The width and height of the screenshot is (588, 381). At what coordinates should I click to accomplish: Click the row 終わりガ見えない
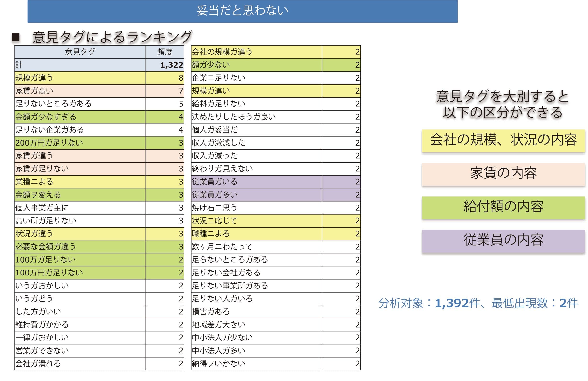click(x=276, y=169)
